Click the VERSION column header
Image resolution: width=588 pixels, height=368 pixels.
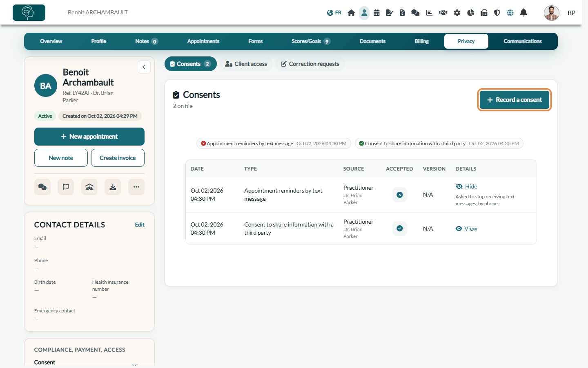coord(434,169)
